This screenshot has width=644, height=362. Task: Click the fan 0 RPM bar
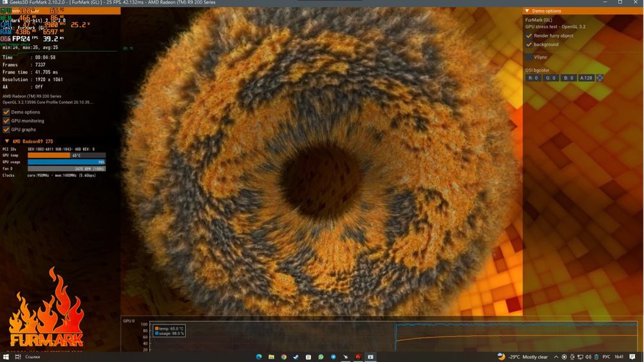point(66,169)
